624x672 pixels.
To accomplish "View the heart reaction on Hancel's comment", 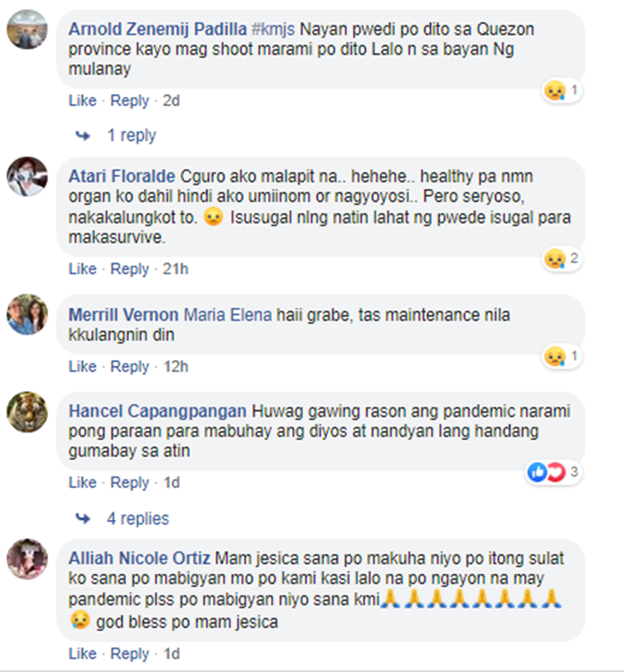I will pyautogui.click(x=557, y=472).
